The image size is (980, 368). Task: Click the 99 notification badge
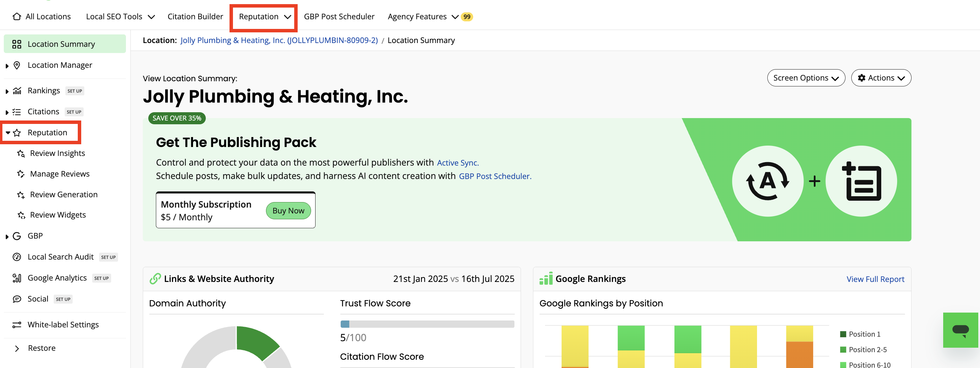pyautogui.click(x=467, y=17)
